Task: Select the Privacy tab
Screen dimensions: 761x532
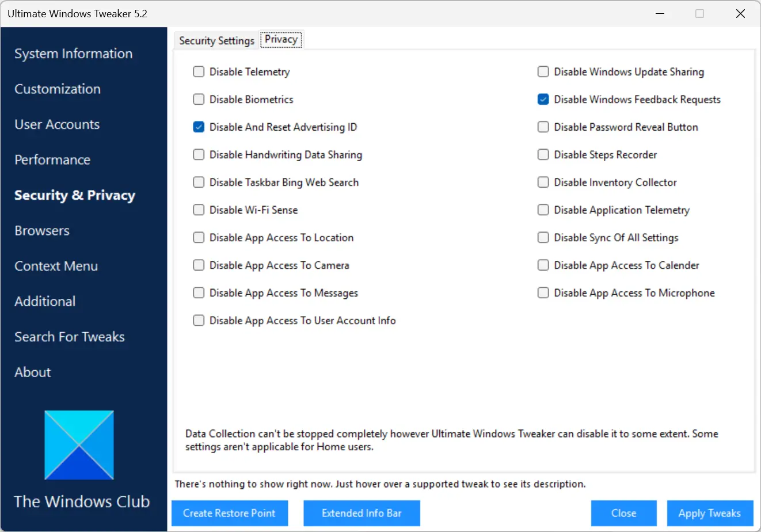Action: tap(281, 40)
